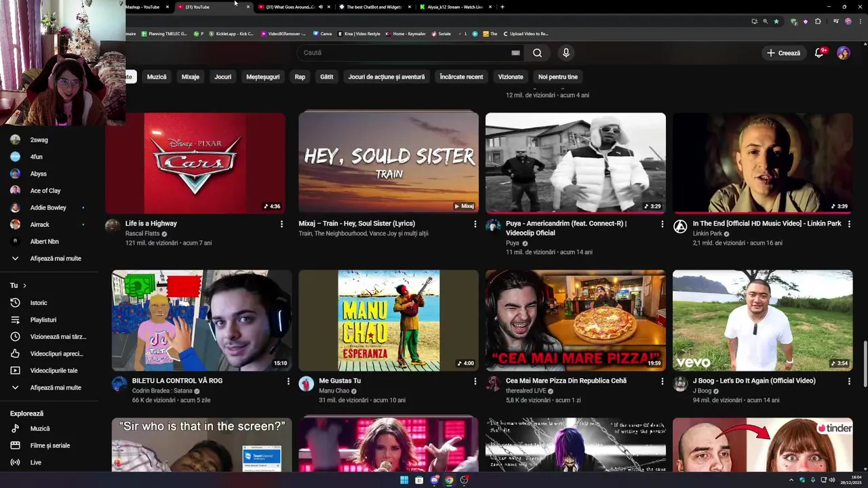Play Cea Mai Mare Pizza thumbnail
This screenshot has width=868, height=488.
click(x=576, y=321)
